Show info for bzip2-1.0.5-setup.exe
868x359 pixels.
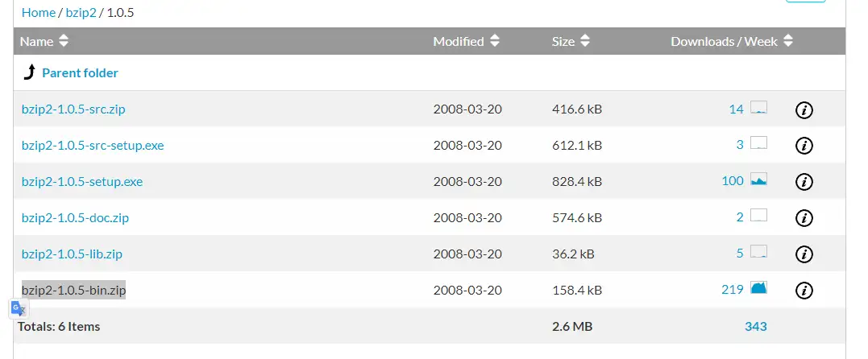(804, 182)
